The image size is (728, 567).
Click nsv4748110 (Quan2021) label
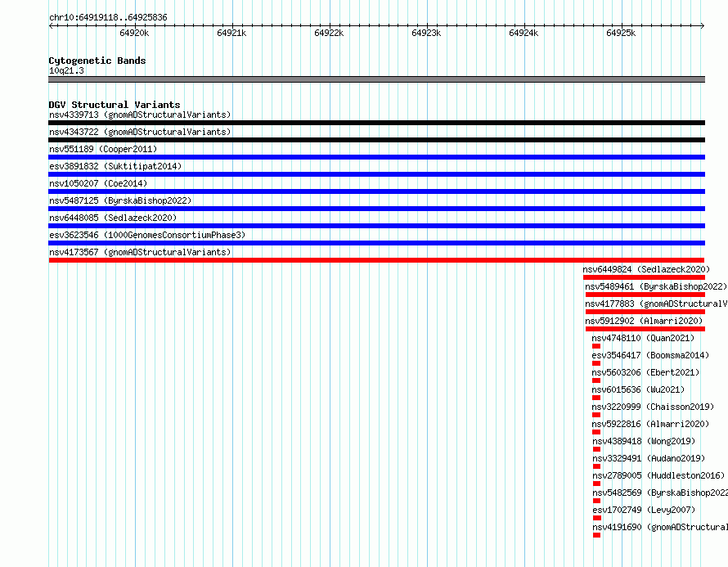click(643, 338)
